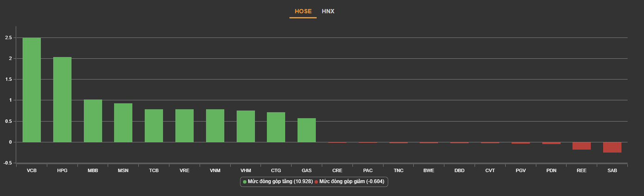The height and width of the screenshot is (196, 644).
Task: Select the HOSE tab
Action: coord(303,11)
